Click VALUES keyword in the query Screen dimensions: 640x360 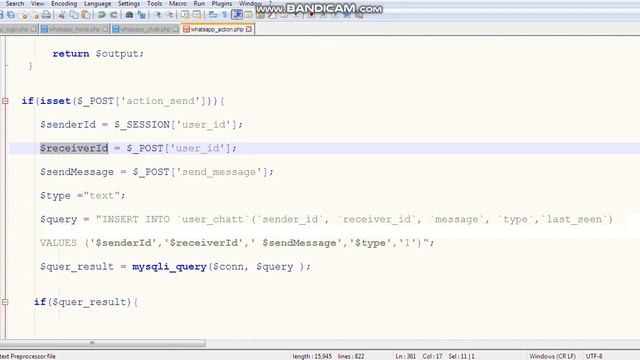point(58,243)
